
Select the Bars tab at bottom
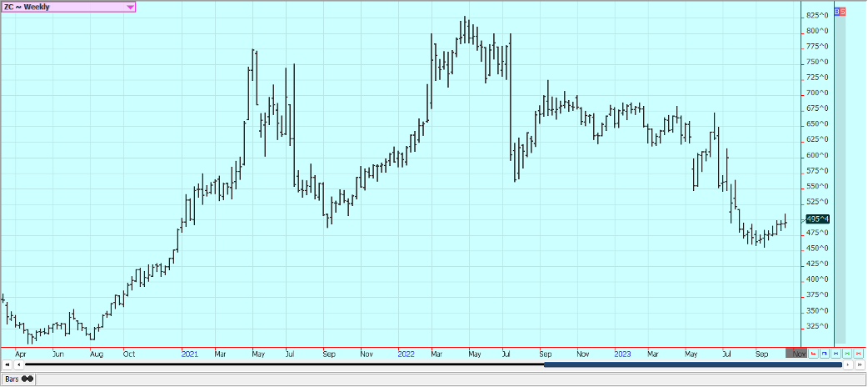[x=18, y=379]
